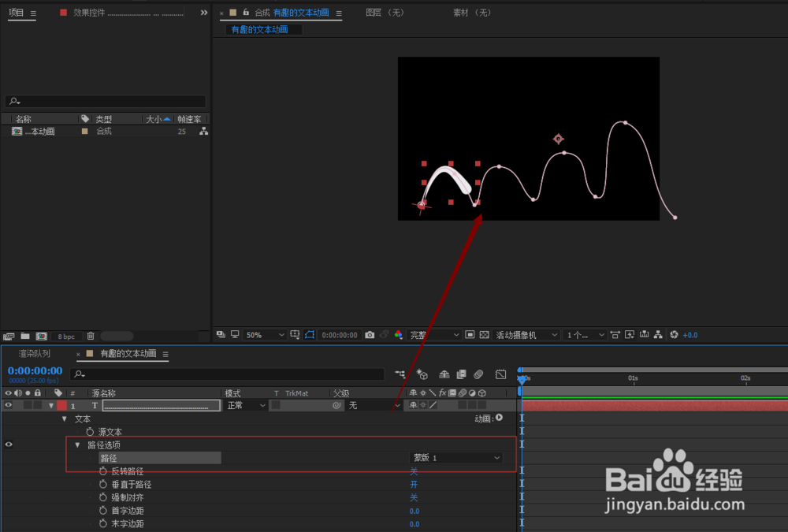Switch to the 图层 (无) viewer tab

(x=385, y=13)
